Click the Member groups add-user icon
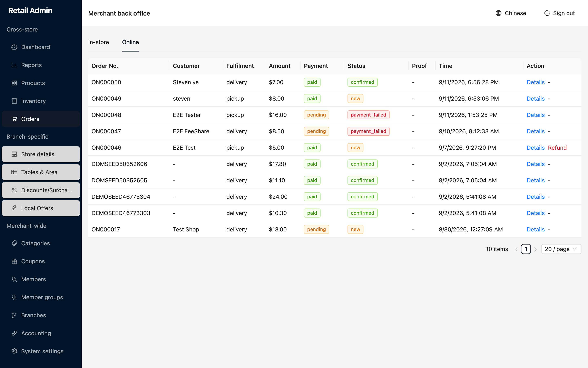Screen dimensions: 588x368 click(14, 297)
